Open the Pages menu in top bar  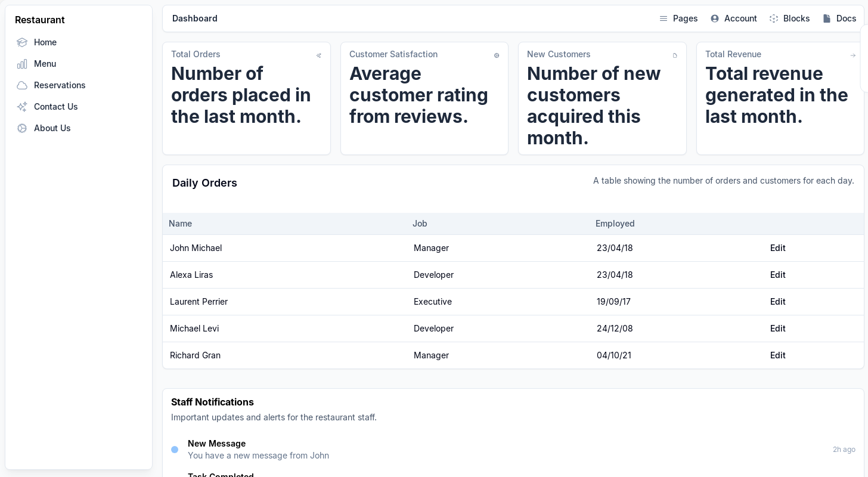[x=678, y=18]
